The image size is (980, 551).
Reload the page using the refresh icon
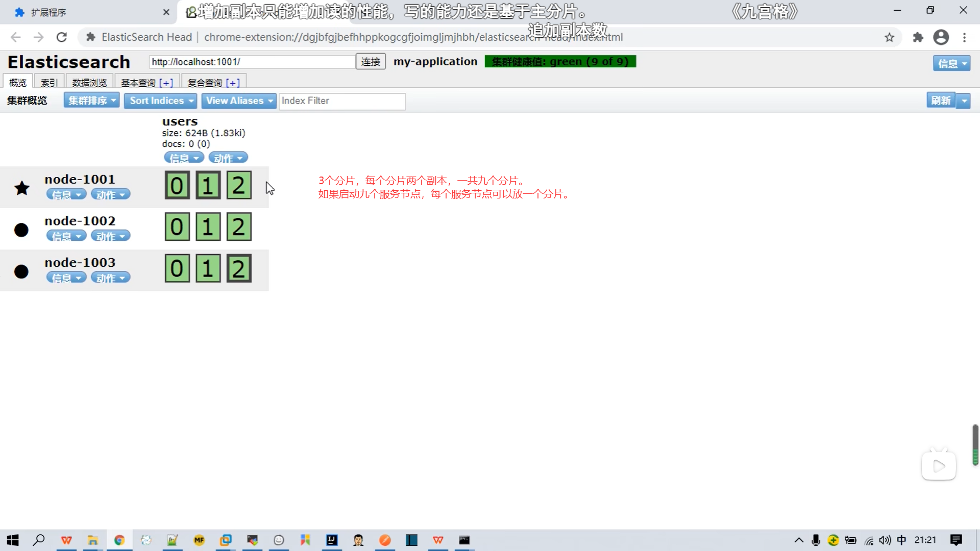[62, 37]
